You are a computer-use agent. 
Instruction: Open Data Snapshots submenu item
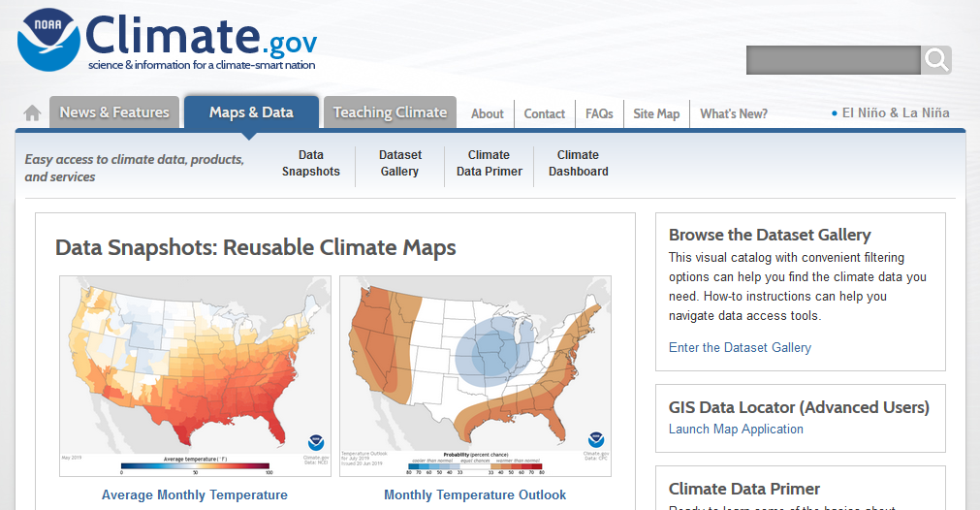(311, 163)
